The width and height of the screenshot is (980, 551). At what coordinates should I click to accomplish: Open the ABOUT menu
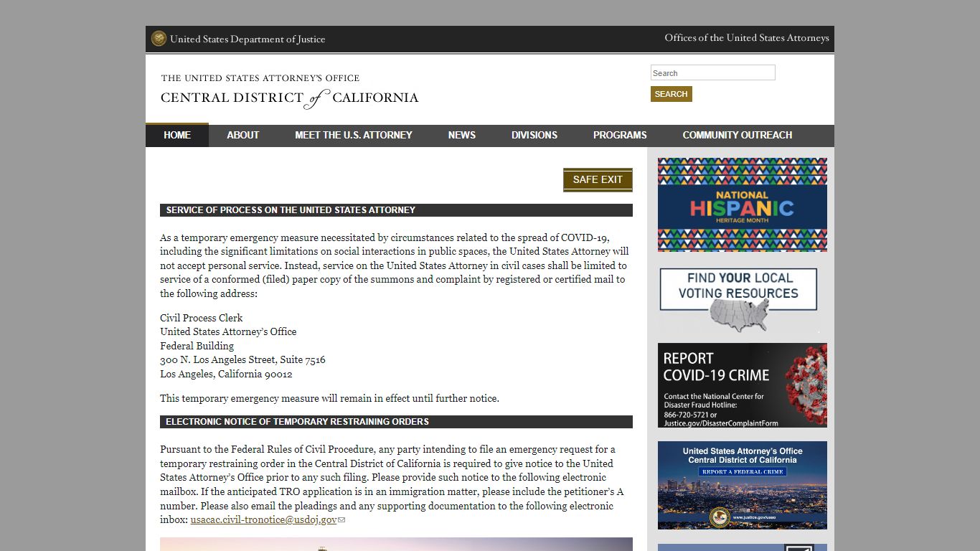(x=242, y=135)
